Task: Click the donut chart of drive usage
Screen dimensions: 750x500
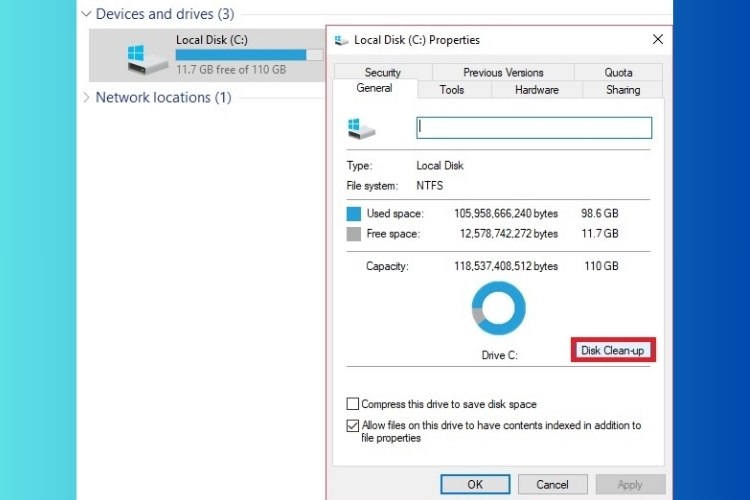Action: tap(498, 308)
